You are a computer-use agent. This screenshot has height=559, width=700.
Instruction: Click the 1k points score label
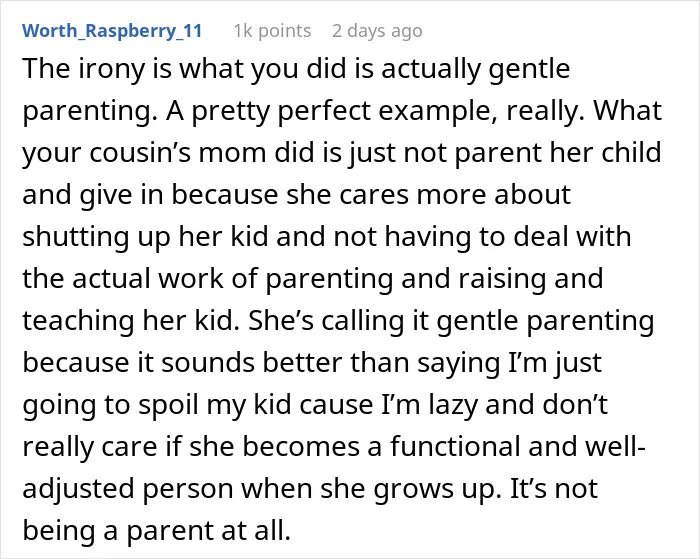point(272,31)
